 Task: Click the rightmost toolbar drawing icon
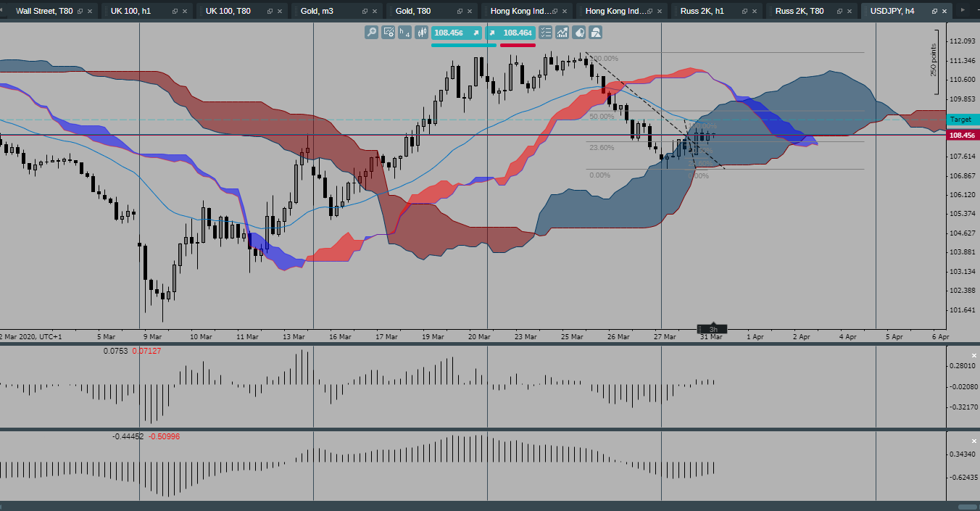pyautogui.click(x=595, y=33)
